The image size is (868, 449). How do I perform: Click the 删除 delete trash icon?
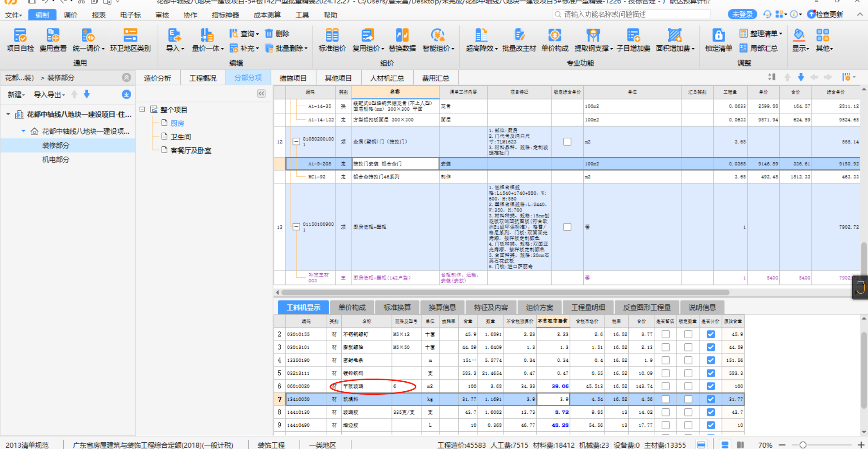coord(269,33)
